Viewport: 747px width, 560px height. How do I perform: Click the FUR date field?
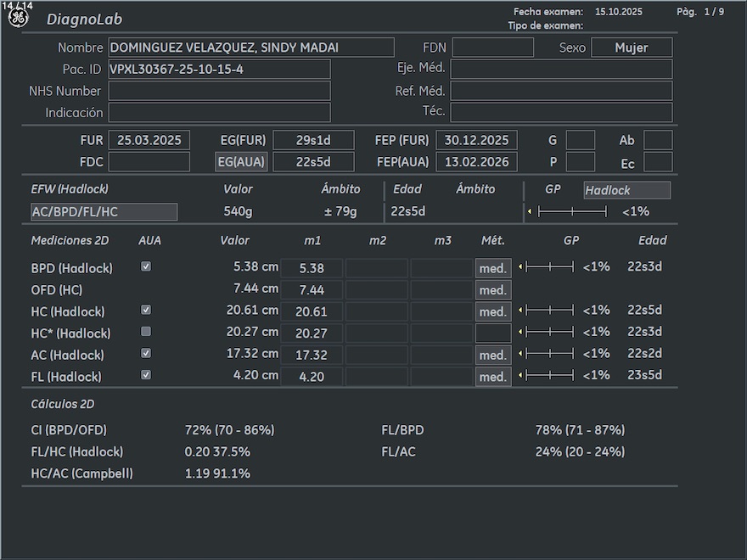tap(149, 141)
